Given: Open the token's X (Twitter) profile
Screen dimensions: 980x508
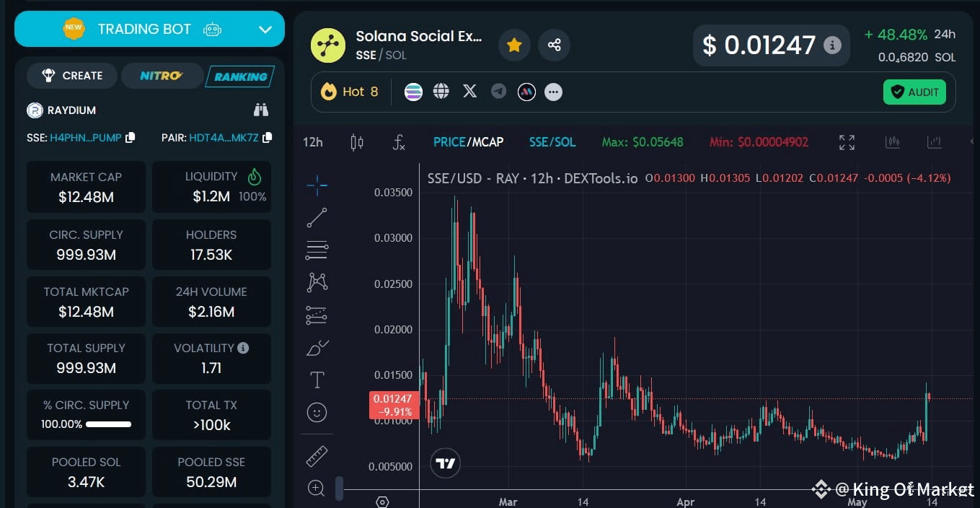Looking at the screenshot, I should (469, 91).
